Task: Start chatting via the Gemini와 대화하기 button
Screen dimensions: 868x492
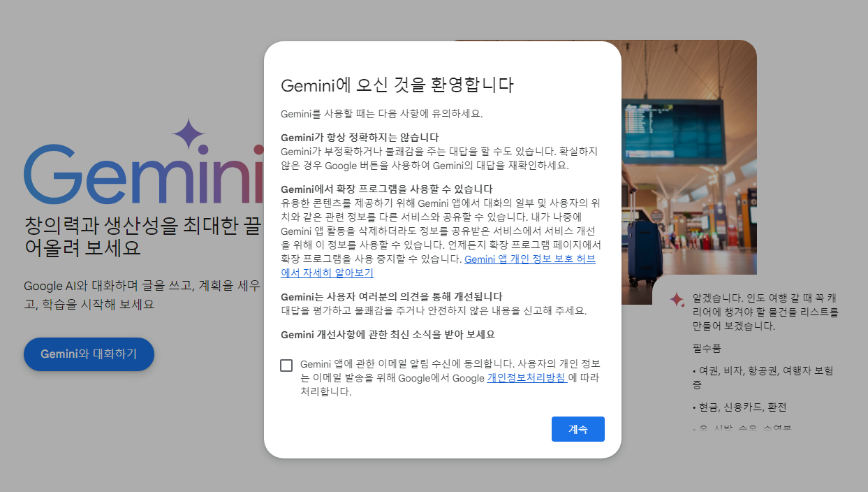Action: click(89, 354)
